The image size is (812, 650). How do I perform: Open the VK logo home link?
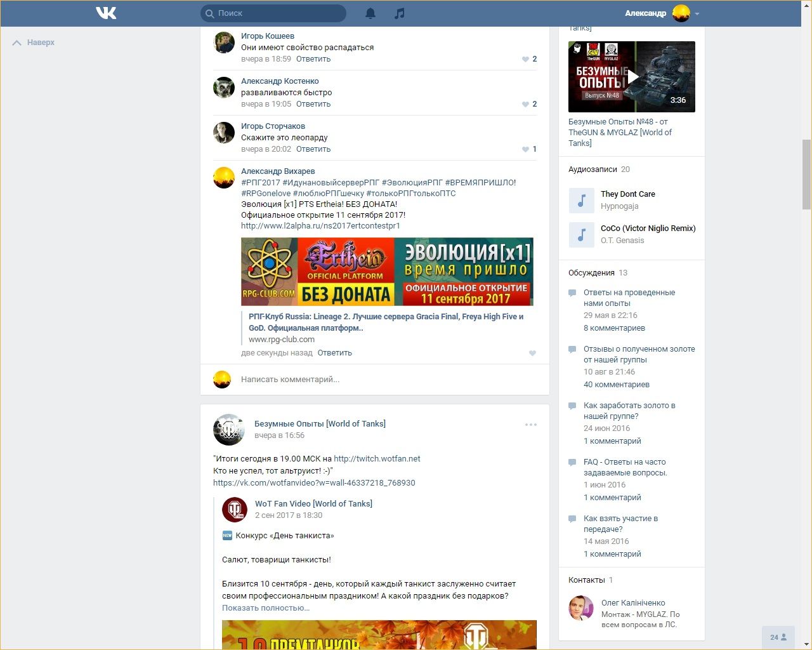(x=106, y=13)
